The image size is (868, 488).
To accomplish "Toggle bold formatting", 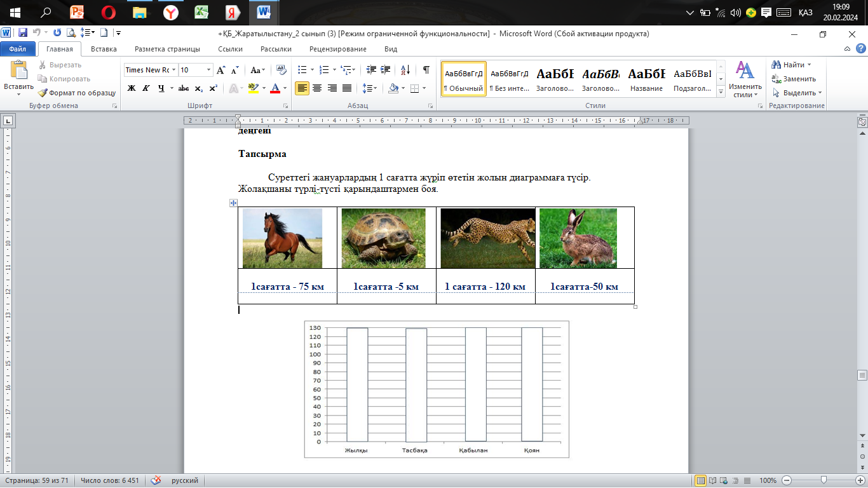I will 132,88.
